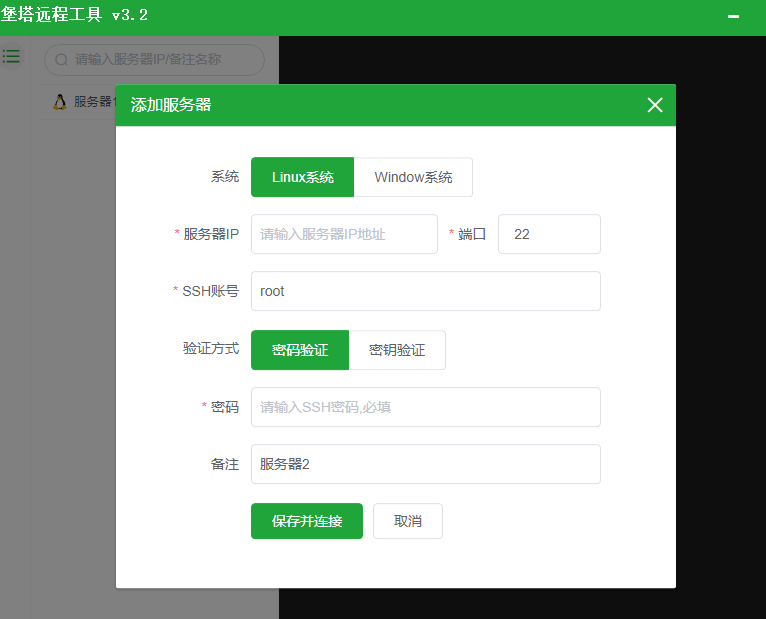
Task: Select the Linux系统 option
Action: pos(302,177)
